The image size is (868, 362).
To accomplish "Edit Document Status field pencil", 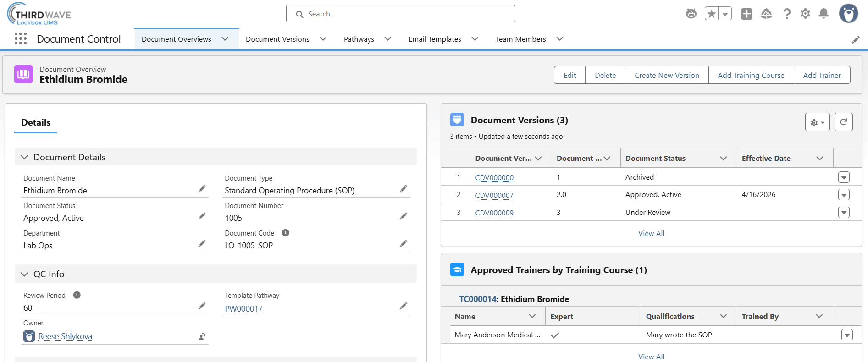I will pyautogui.click(x=202, y=216).
